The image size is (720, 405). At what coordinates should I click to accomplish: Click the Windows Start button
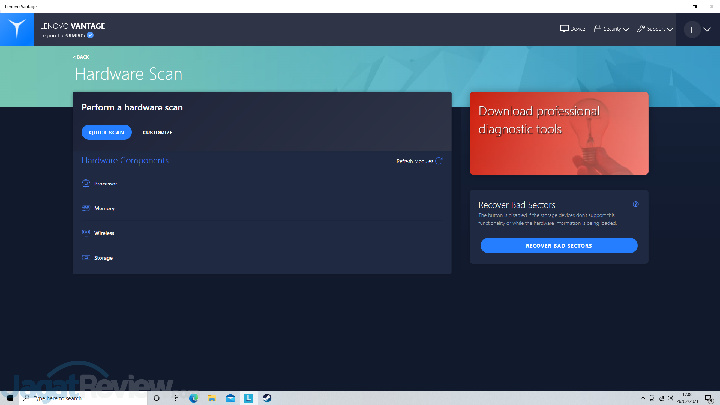pos(10,397)
